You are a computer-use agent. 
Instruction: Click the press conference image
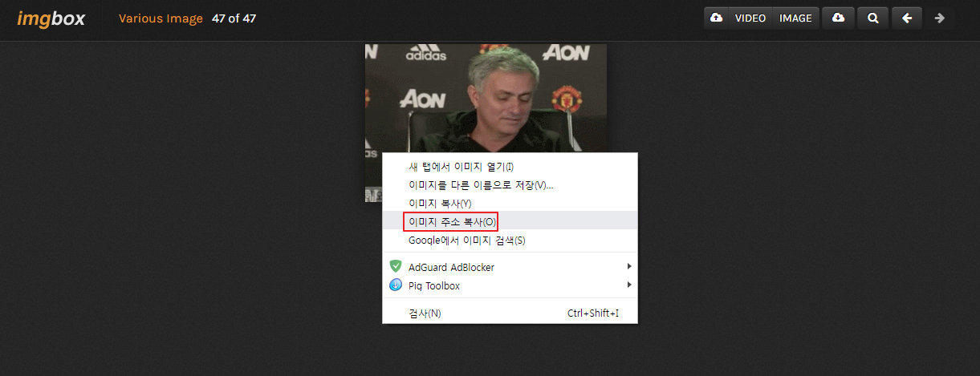click(x=486, y=98)
